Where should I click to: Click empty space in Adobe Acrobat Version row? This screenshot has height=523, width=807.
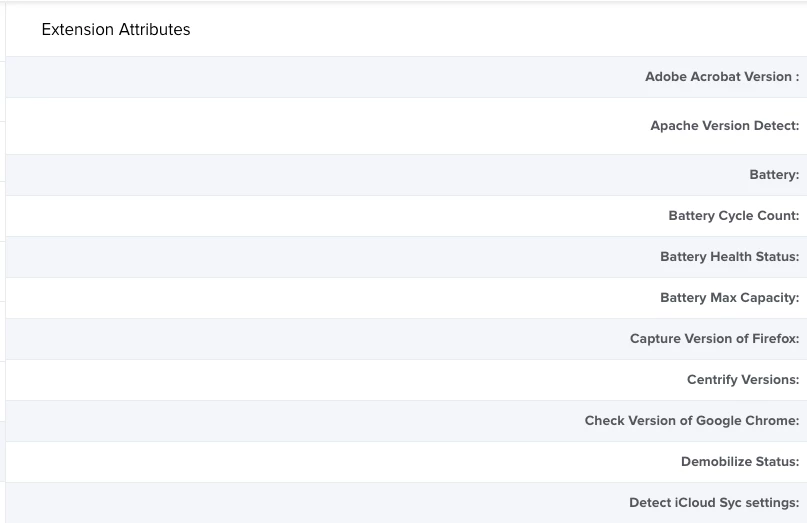pos(309,77)
